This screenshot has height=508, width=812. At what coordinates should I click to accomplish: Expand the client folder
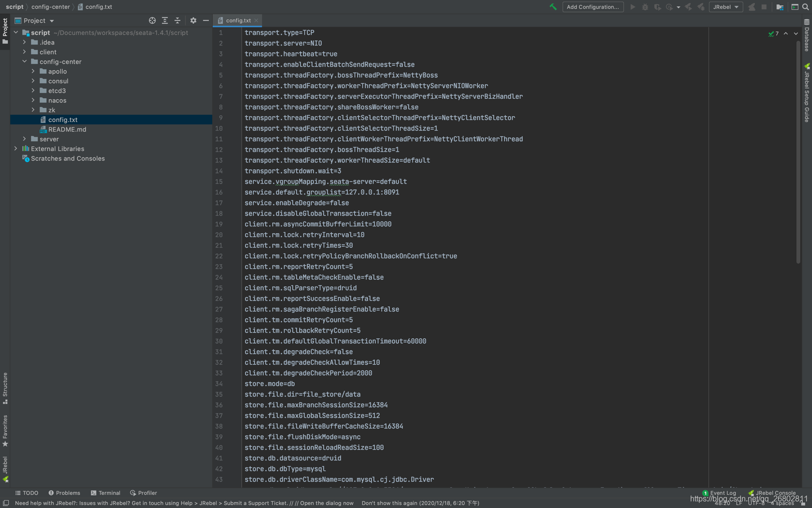[25, 52]
